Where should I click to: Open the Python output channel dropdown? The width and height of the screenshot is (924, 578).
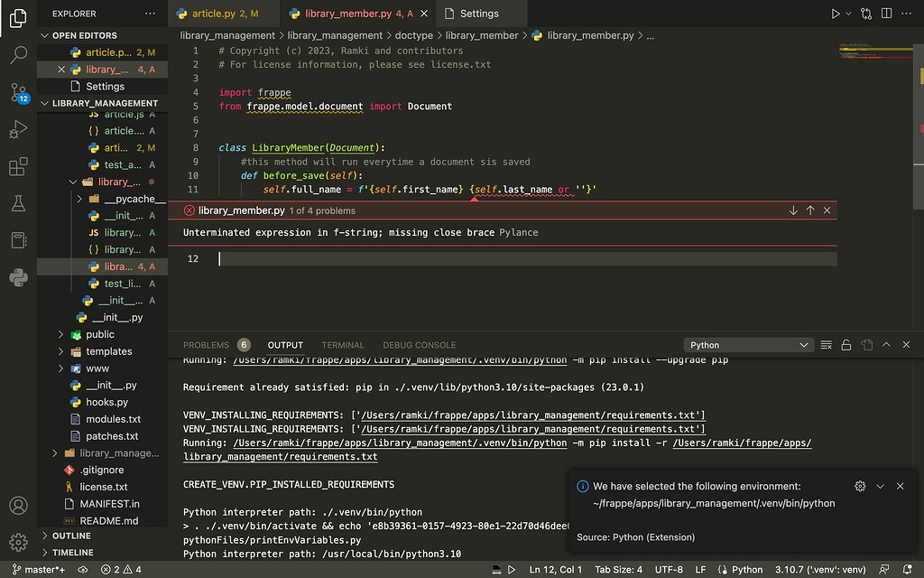749,344
